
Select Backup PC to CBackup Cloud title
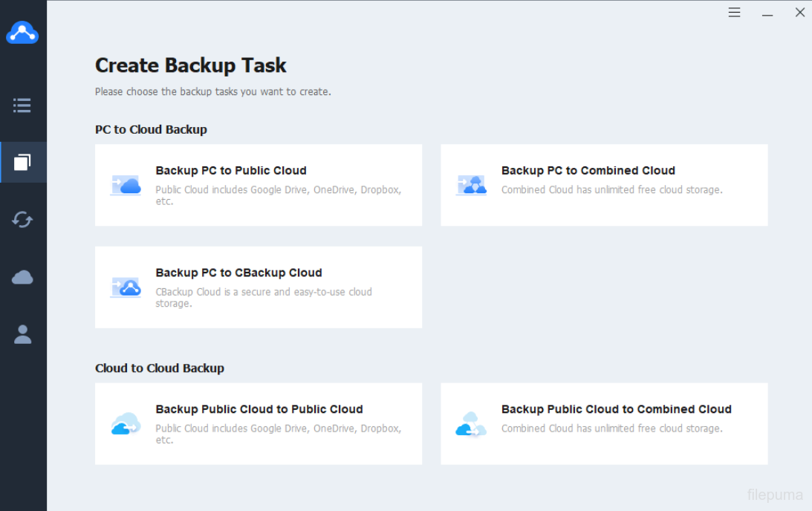point(238,273)
